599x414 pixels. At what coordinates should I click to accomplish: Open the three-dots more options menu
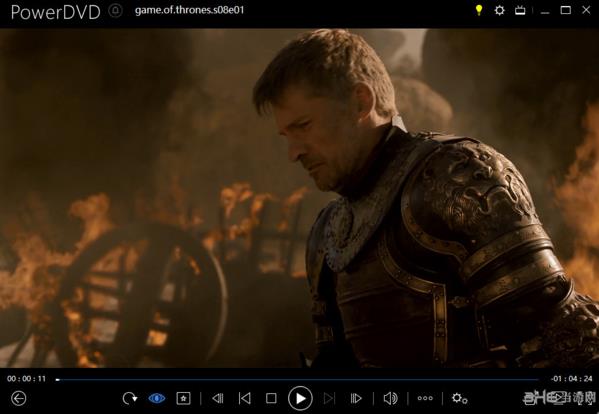pos(425,398)
